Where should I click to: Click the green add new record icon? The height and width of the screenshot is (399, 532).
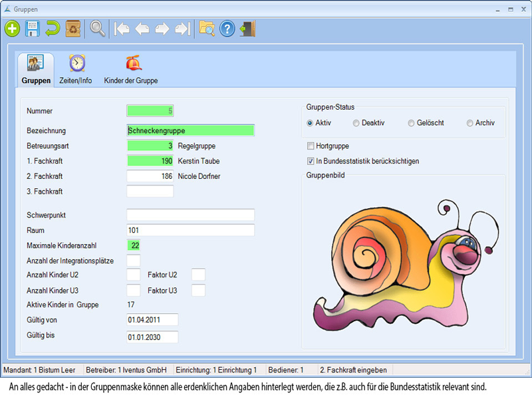12,29
